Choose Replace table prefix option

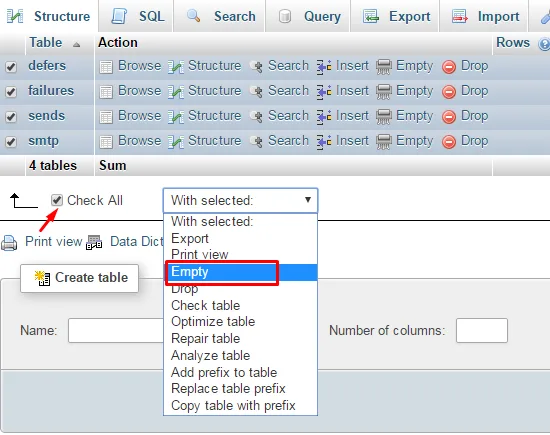click(241, 389)
